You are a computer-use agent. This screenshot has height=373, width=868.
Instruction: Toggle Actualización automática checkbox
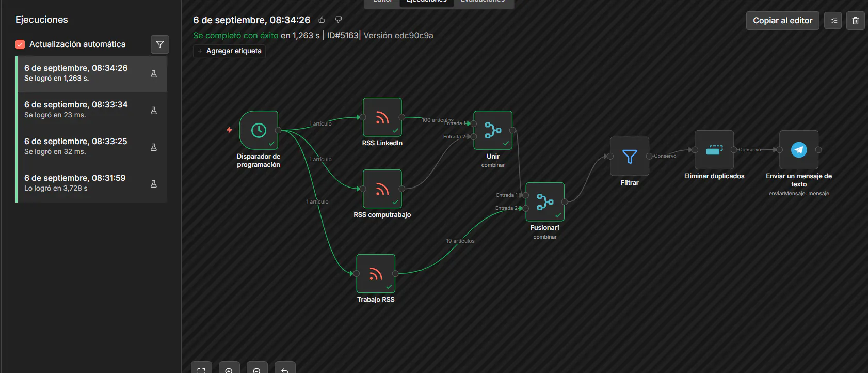[x=20, y=44]
